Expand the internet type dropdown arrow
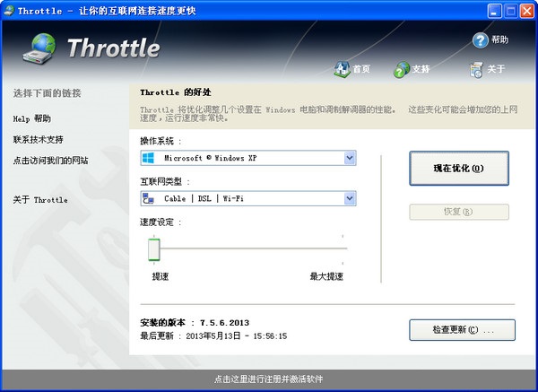This screenshot has width=538, height=392. (350, 198)
